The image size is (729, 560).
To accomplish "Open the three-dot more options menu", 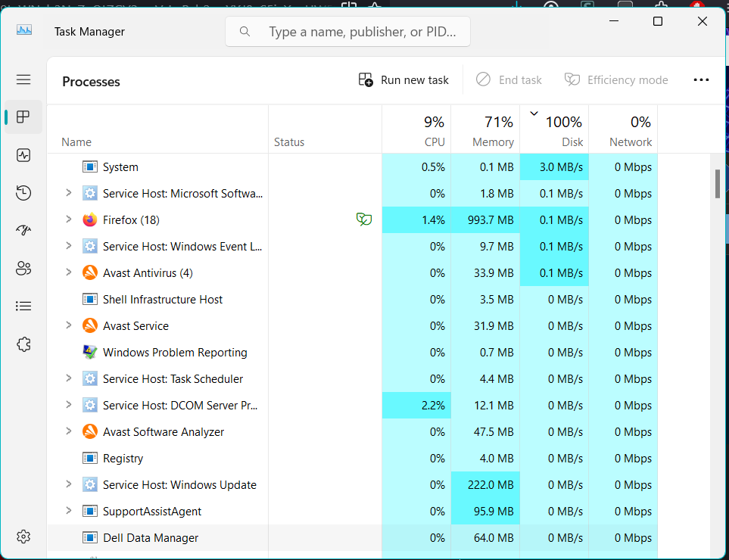I will pos(701,80).
